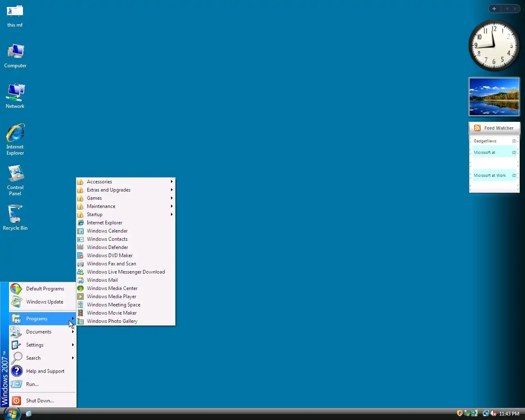
Task: Expand the Programs entry in Start menu
Action: point(43,319)
